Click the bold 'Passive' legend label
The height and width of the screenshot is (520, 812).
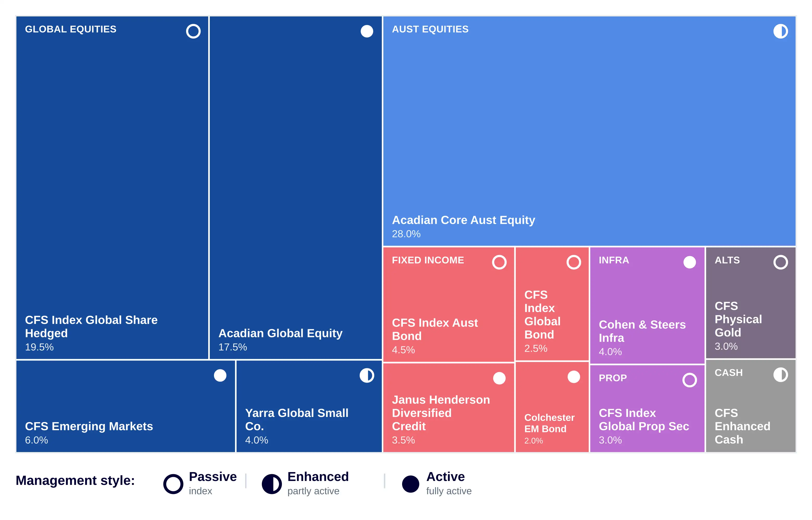click(213, 477)
